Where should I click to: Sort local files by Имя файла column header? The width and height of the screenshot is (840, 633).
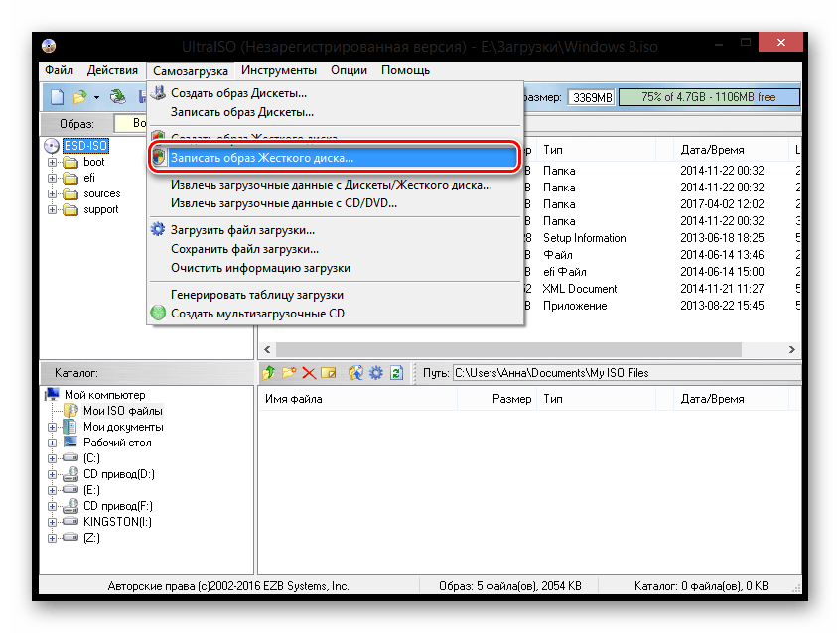pyautogui.click(x=294, y=399)
